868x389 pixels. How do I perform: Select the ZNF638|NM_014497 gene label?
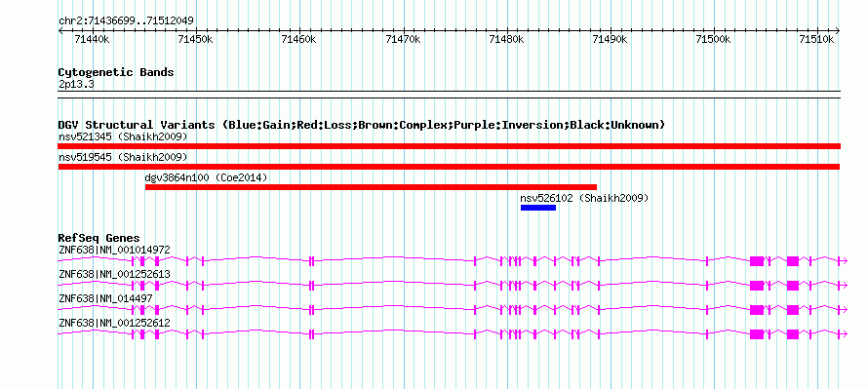coord(105,298)
